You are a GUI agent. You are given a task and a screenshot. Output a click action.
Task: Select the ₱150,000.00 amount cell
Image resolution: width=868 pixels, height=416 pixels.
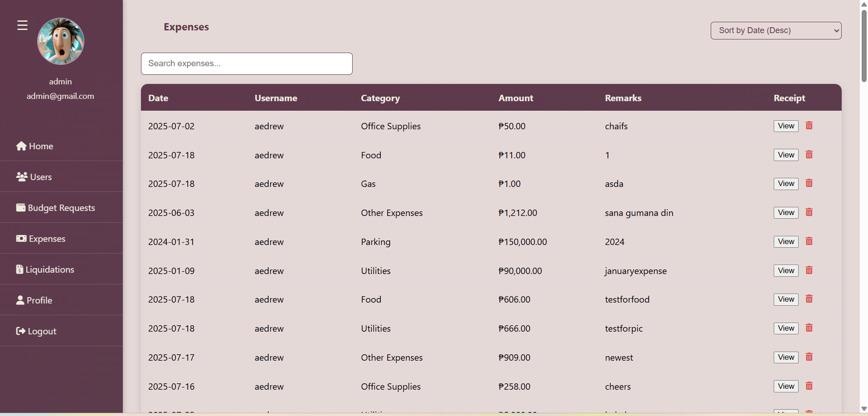point(523,242)
